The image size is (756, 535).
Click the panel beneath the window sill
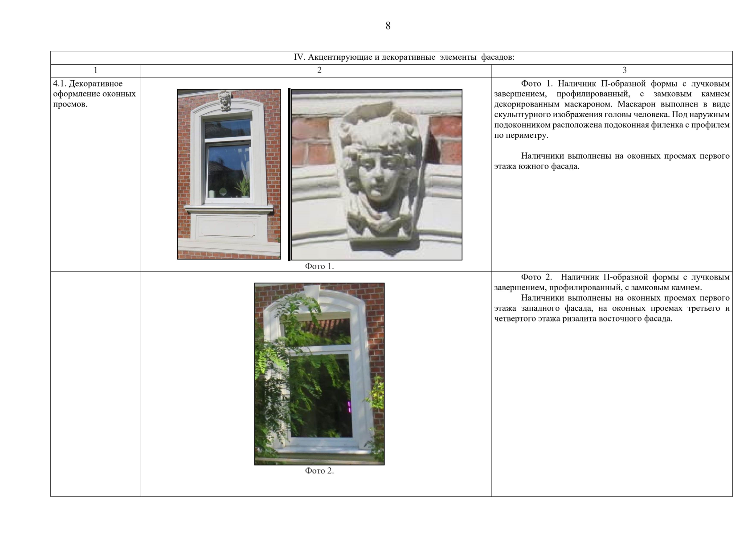(x=228, y=227)
